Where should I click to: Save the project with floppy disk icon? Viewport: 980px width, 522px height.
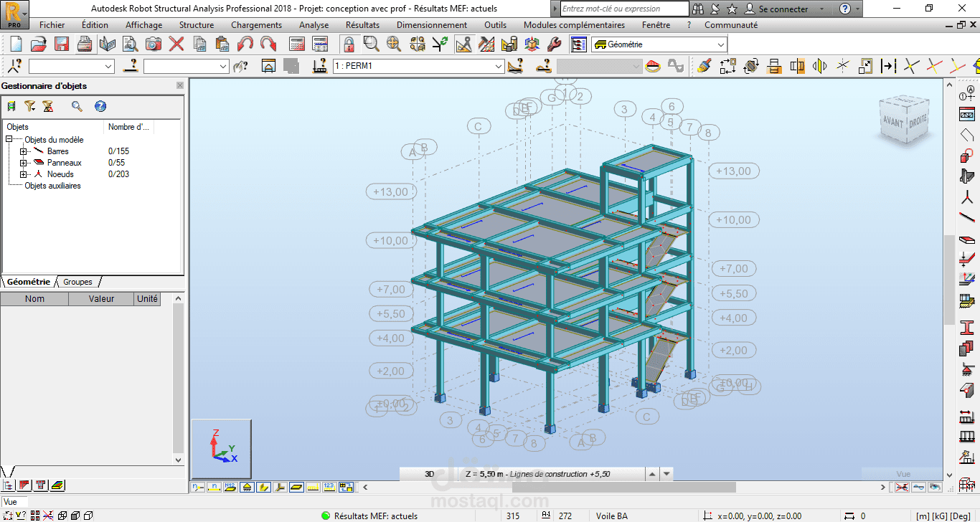62,44
